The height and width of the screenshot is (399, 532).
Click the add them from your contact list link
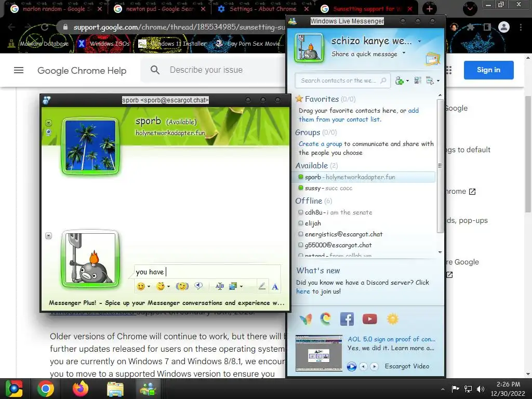pos(358,115)
